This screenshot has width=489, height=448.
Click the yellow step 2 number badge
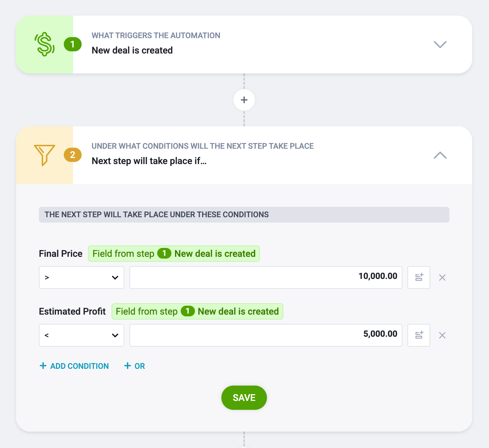(73, 155)
